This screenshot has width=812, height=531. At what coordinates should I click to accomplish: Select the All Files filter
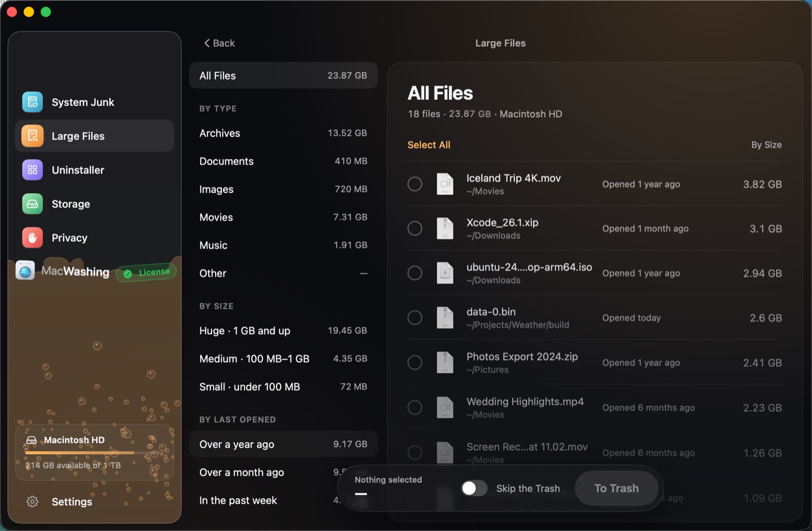[283, 76]
